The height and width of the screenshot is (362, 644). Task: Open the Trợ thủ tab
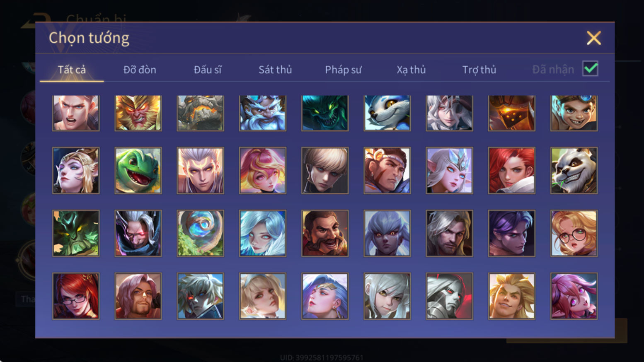click(479, 70)
